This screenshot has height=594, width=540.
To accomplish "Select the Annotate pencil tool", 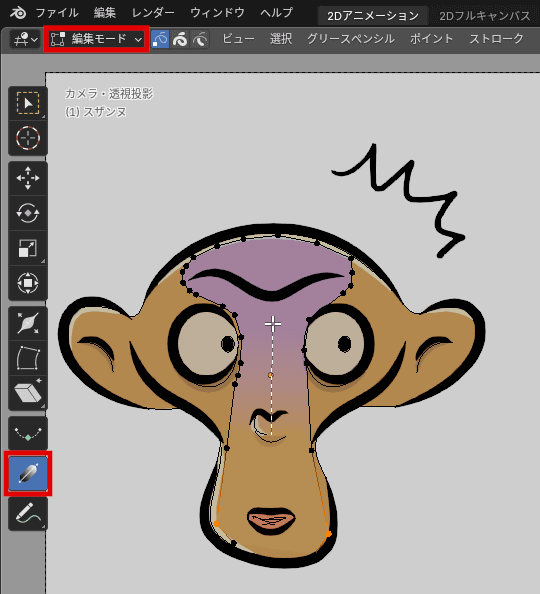I will click(x=28, y=514).
